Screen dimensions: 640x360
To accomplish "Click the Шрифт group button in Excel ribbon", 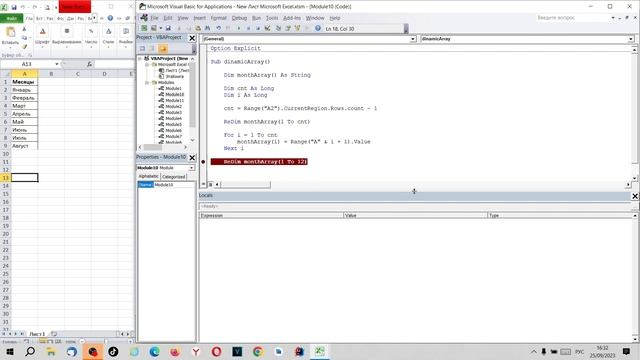I will tap(42, 36).
